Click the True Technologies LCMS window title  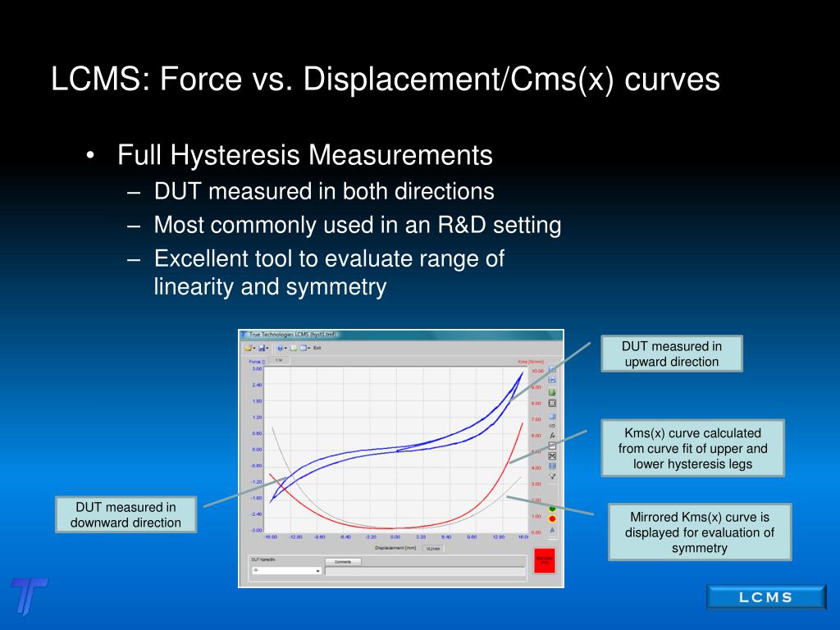pos(293,335)
